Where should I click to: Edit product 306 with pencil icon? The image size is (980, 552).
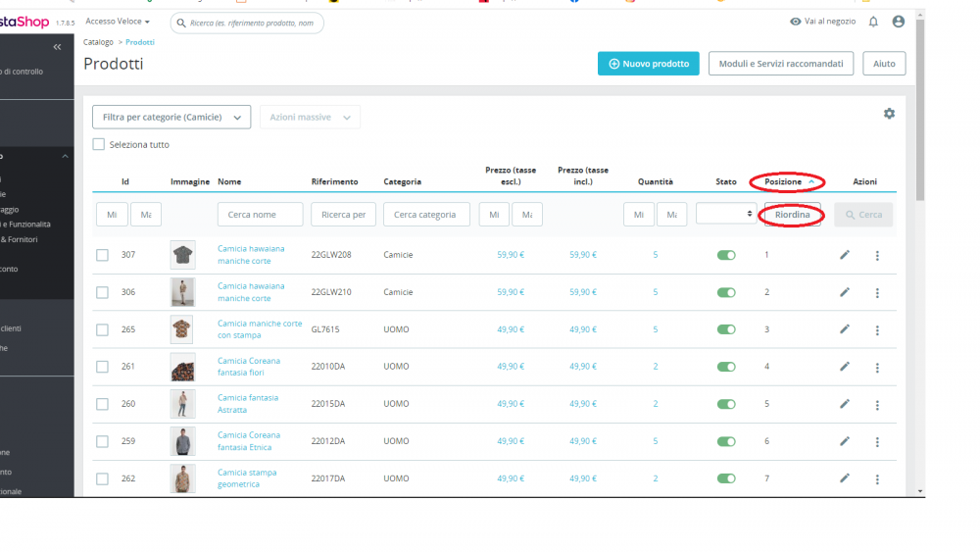(845, 292)
